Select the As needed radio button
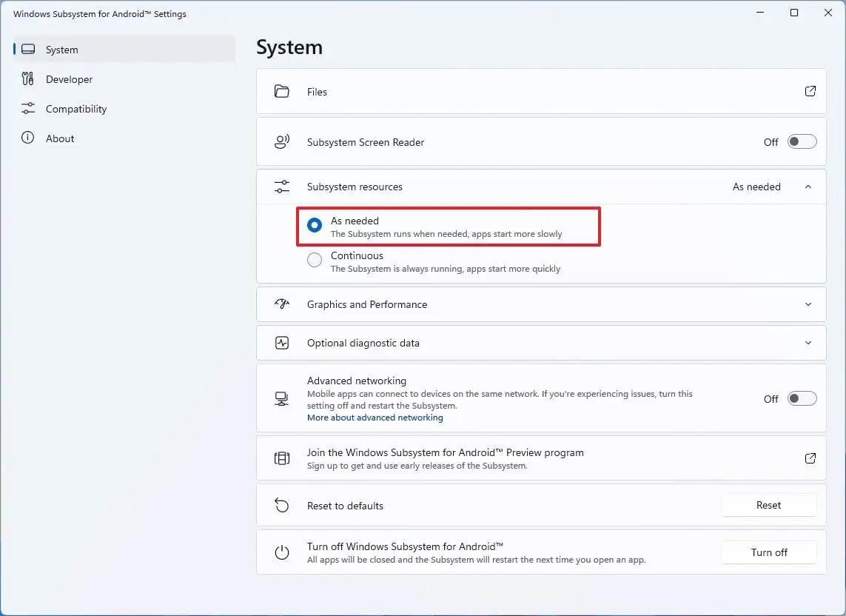 315,225
